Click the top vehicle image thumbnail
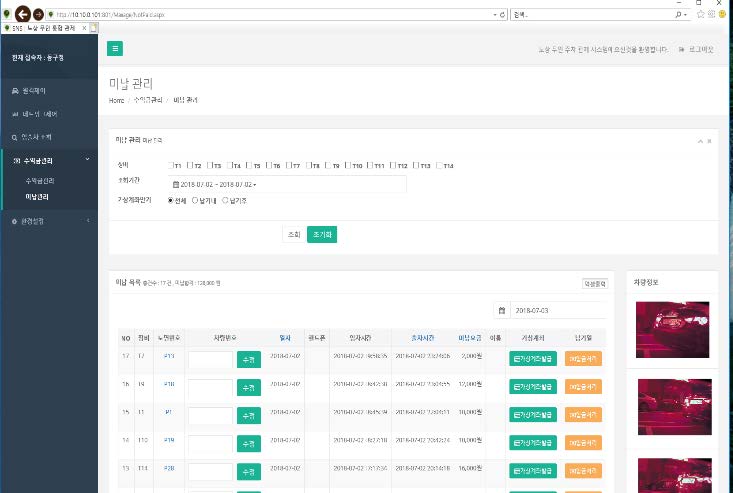This screenshot has width=733, height=493. click(671, 329)
